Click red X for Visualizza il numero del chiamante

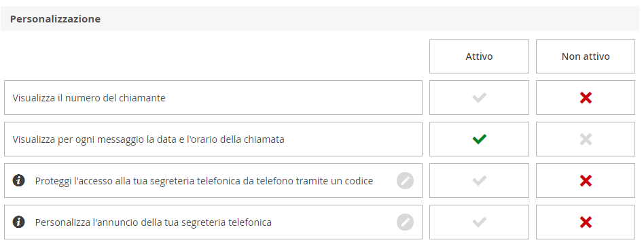[x=586, y=97]
